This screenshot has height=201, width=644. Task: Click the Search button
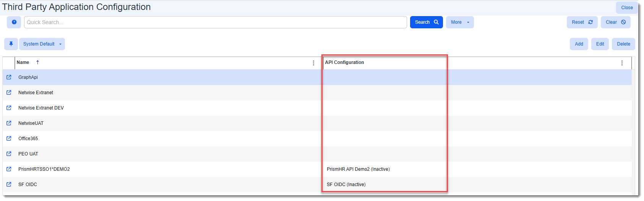426,22
